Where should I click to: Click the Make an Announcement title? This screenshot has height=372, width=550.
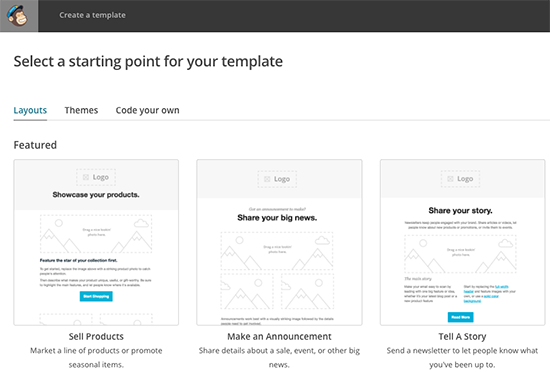(x=279, y=336)
